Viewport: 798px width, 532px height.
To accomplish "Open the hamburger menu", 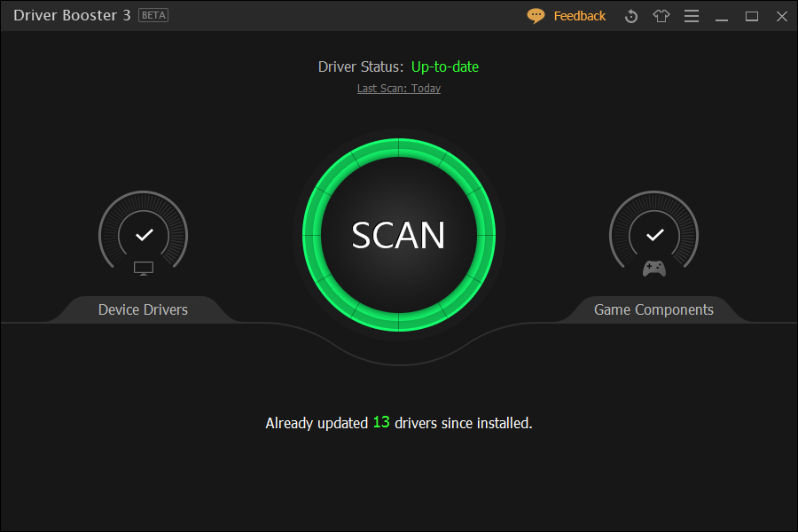I will click(x=691, y=16).
